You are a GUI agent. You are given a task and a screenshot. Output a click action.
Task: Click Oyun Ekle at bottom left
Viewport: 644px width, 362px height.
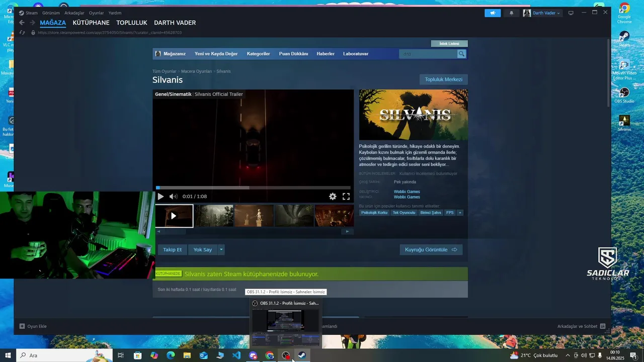tap(33, 326)
